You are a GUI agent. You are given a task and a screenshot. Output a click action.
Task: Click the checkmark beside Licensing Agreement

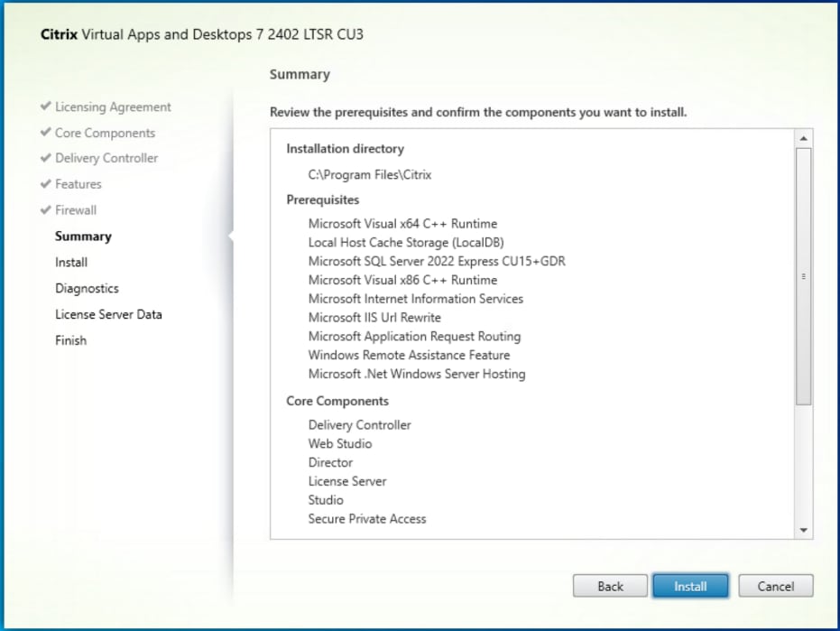click(45, 107)
